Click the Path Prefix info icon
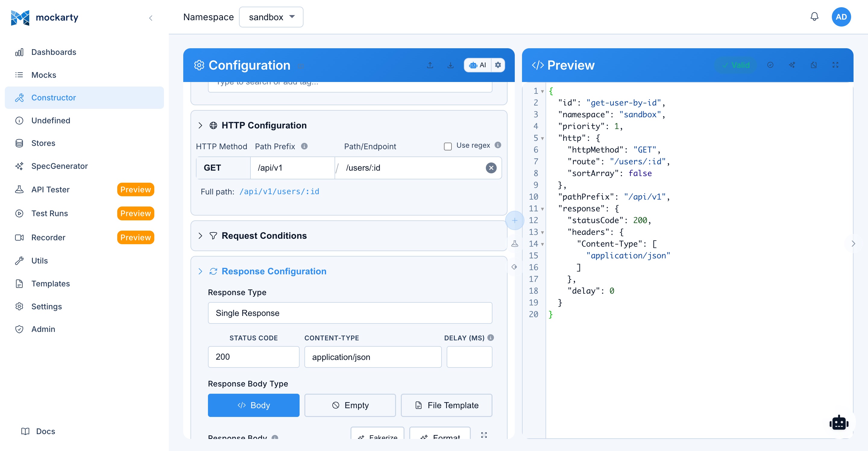This screenshot has width=868, height=451. (304, 146)
